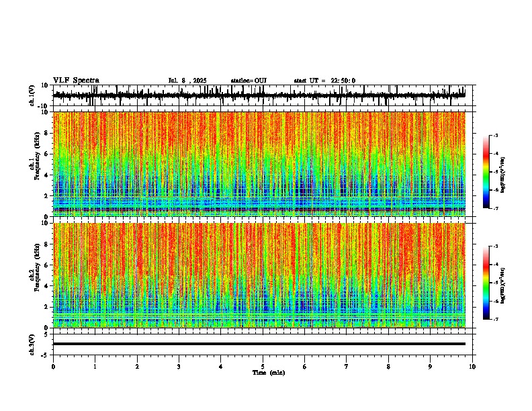Screen dimensions: 532x411
Task: Click time-axis tick label "10" at bottom right
Action: [x=472, y=367]
